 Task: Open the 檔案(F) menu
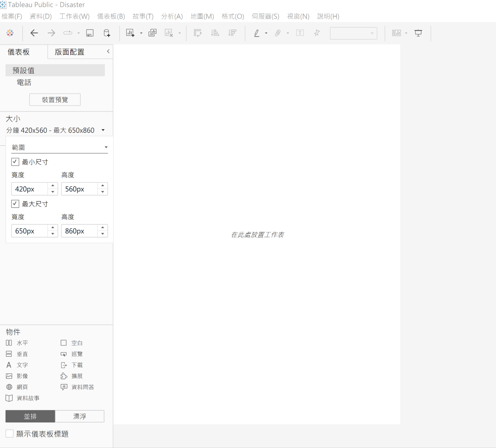pyautogui.click(x=12, y=16)
